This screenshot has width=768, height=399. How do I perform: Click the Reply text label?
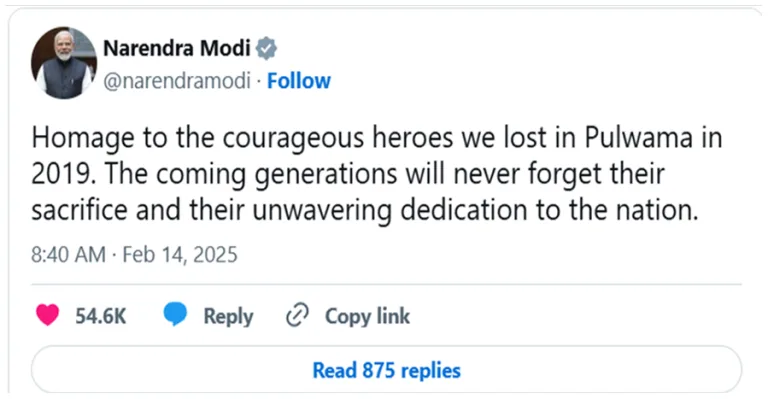point(228,316)
